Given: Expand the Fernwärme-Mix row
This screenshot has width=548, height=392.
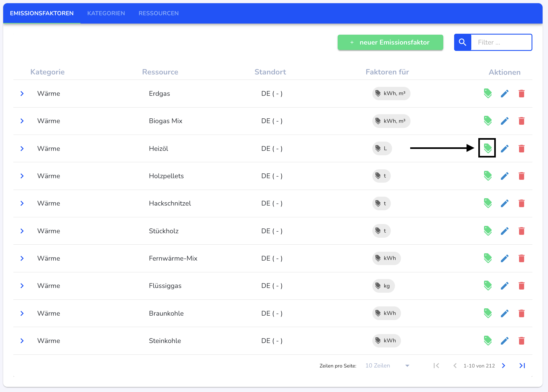Looking at the screenshot, I should (22, 258).
